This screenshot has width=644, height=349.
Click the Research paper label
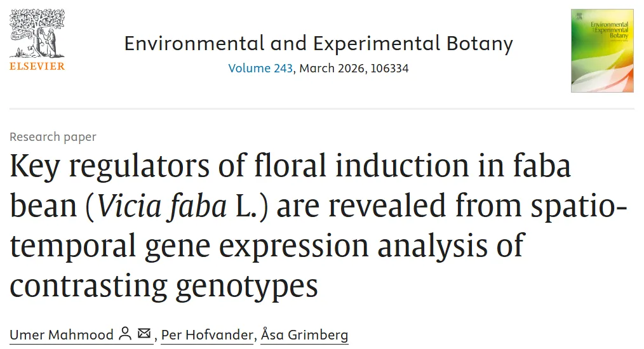click(53, 136)
